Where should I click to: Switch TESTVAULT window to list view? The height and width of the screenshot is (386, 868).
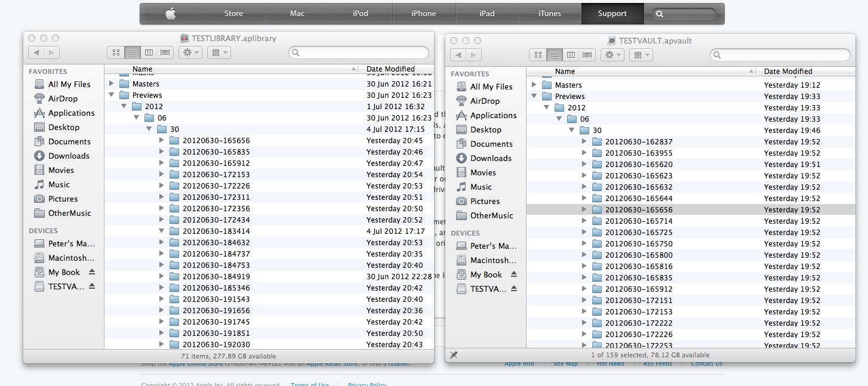point(555,55)
